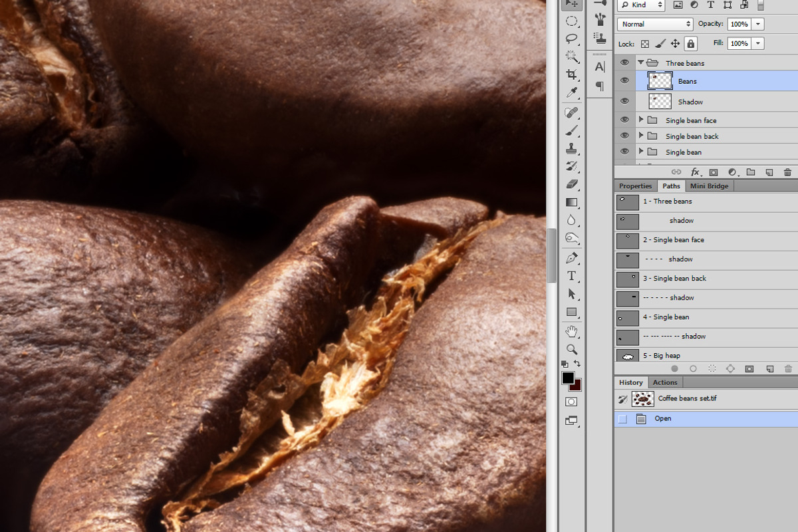Select the Zoom tool

point(571,349)
